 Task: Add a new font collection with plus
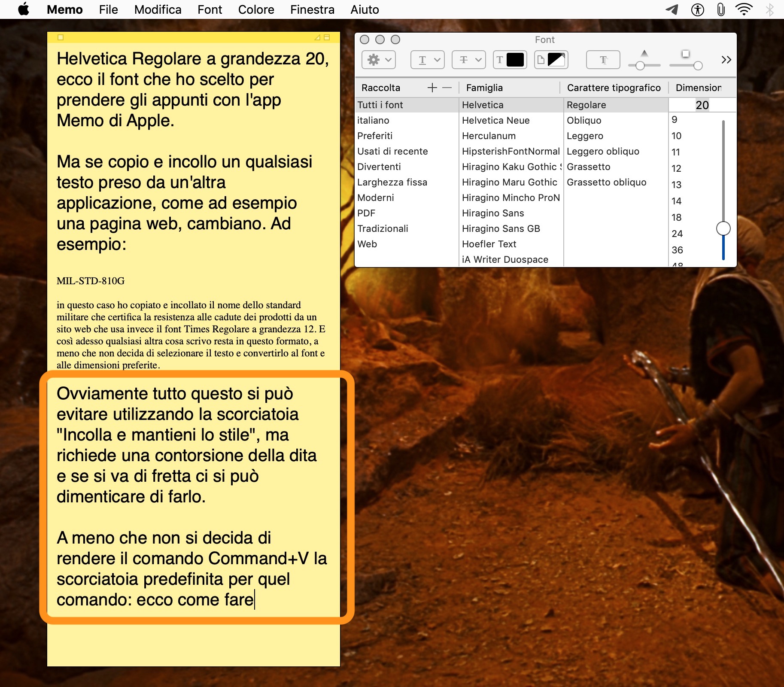pyautogui.click(x=432, y=88)
